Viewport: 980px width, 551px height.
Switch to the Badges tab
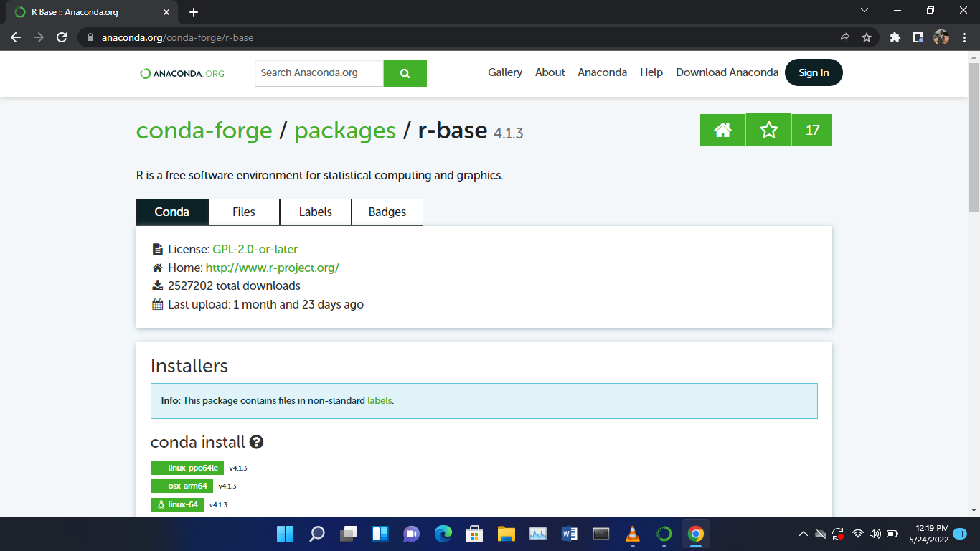tap(387, 212)
